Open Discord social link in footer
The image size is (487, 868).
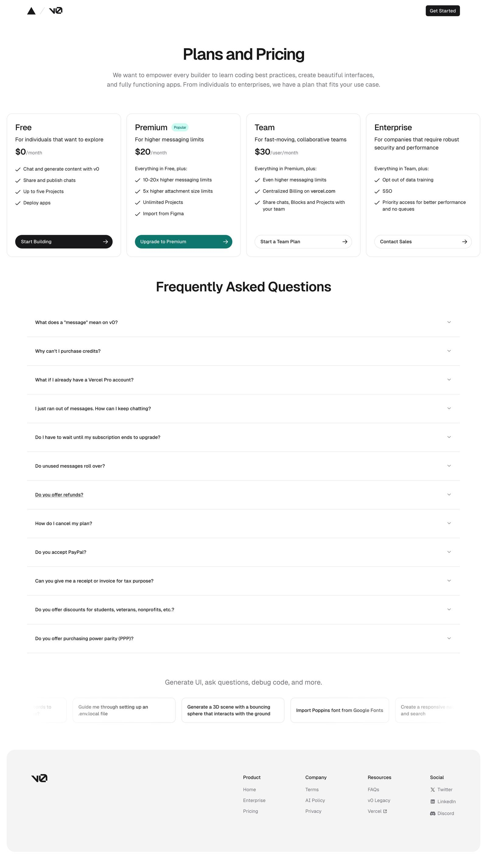tap(442, 814)
